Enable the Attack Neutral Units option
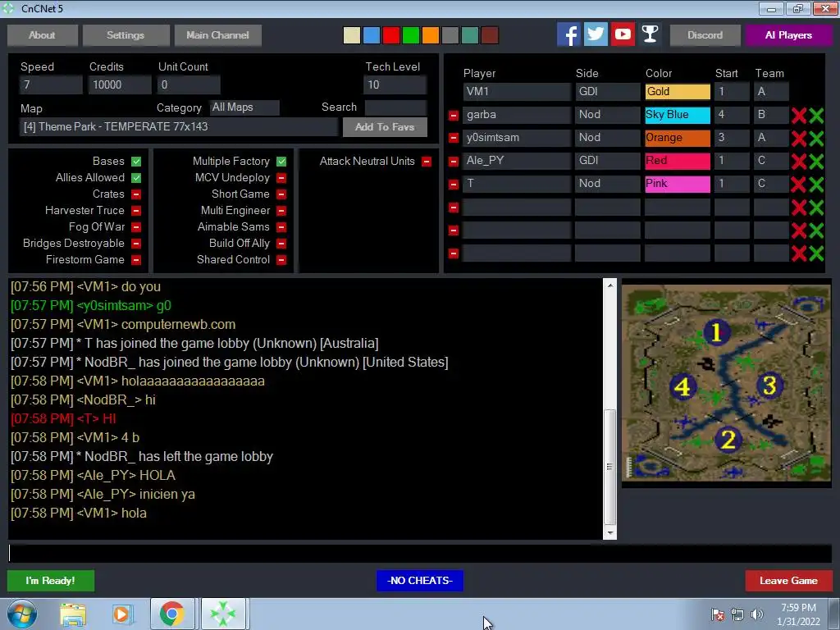840x630 pixels. tap(427, 162)
